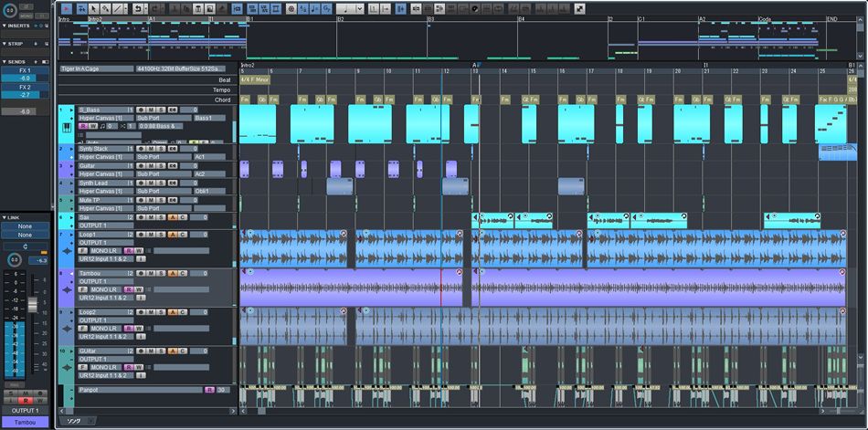The height and width of the screenshot is (430, 868).
Task: Collapse the SENDS section
Action: [x=5, y=61]
